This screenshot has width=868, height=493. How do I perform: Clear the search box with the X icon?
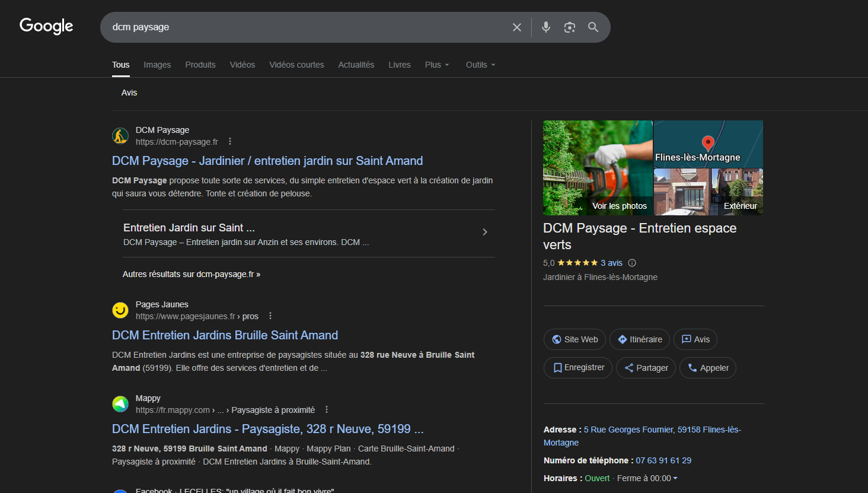[517, 27]
